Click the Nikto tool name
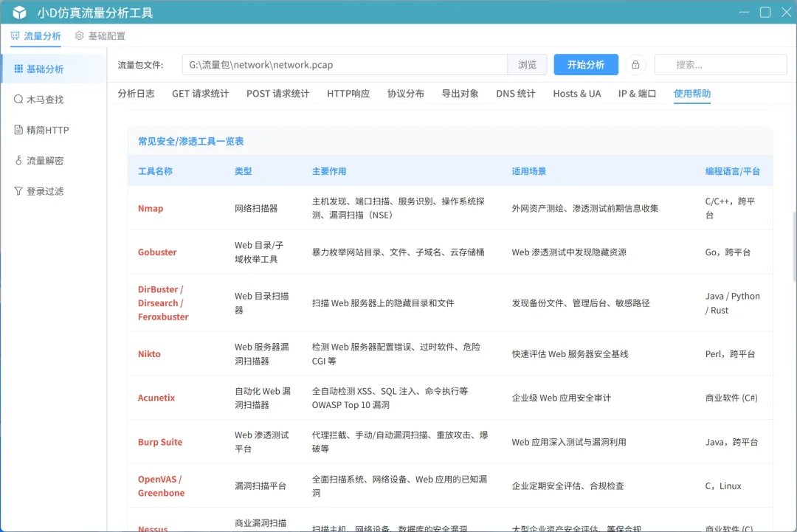The width and height of the screenshot is (797, 532). click(x=149, y=353)
